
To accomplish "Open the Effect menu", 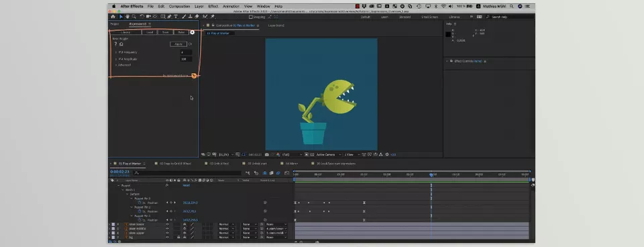I will coord(213,6).
